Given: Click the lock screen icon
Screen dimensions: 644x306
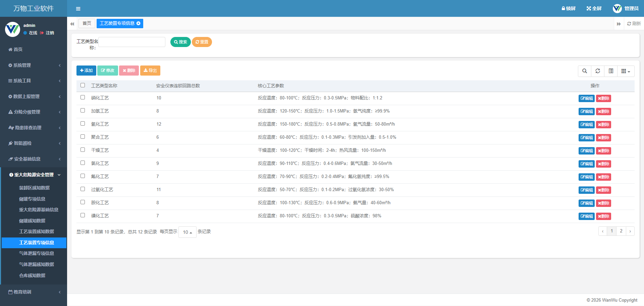Looking at the screenshot, I should click(x=563, y=8).
